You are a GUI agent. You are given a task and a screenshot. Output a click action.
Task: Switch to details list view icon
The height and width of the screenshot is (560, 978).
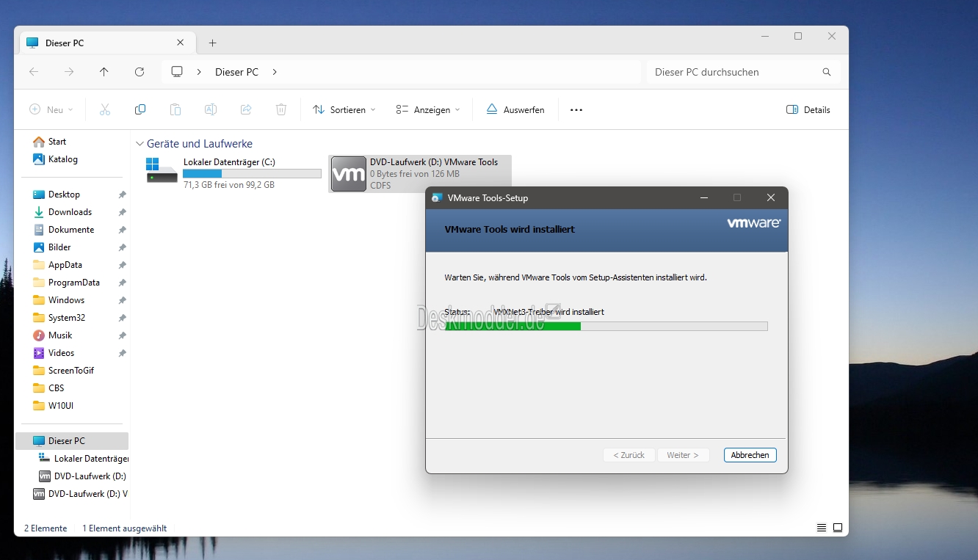pos(822,528)
